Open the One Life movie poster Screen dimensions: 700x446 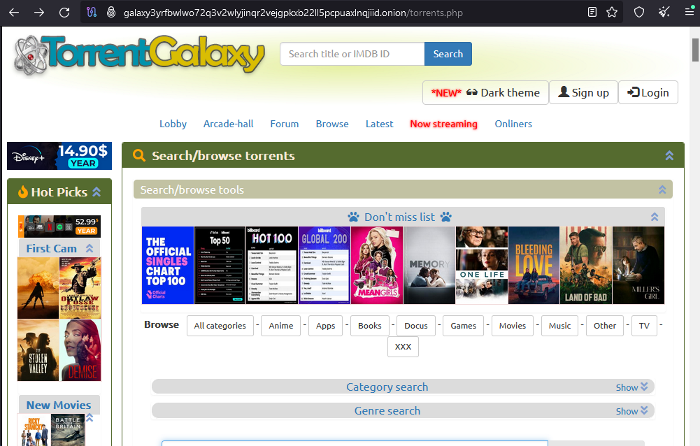[482, 265]
